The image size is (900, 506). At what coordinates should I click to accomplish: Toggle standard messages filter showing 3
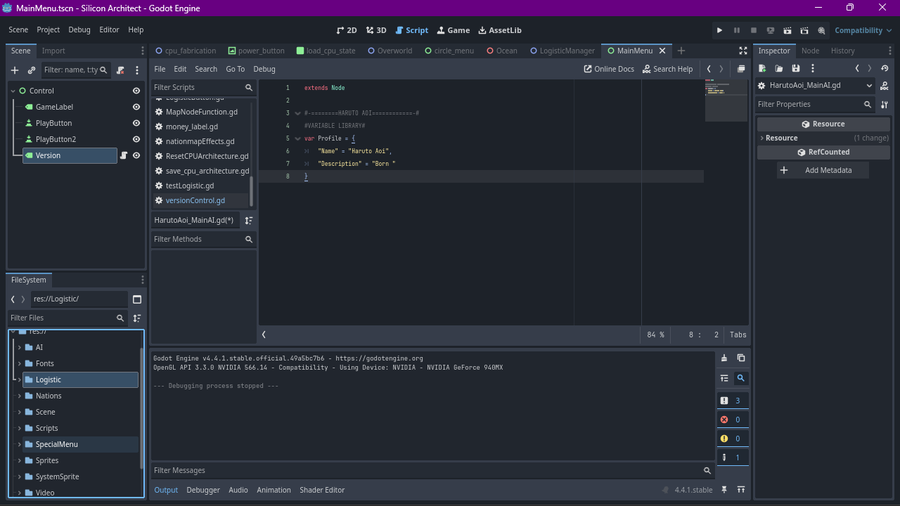732,400
